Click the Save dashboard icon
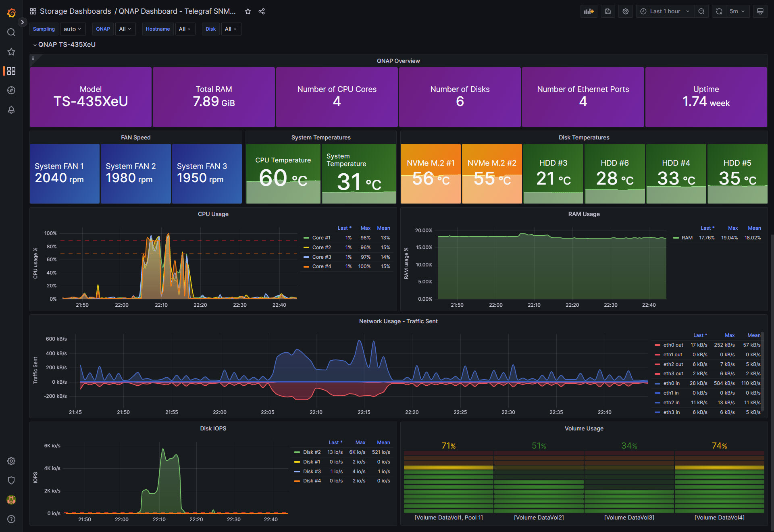 point(608,11)
